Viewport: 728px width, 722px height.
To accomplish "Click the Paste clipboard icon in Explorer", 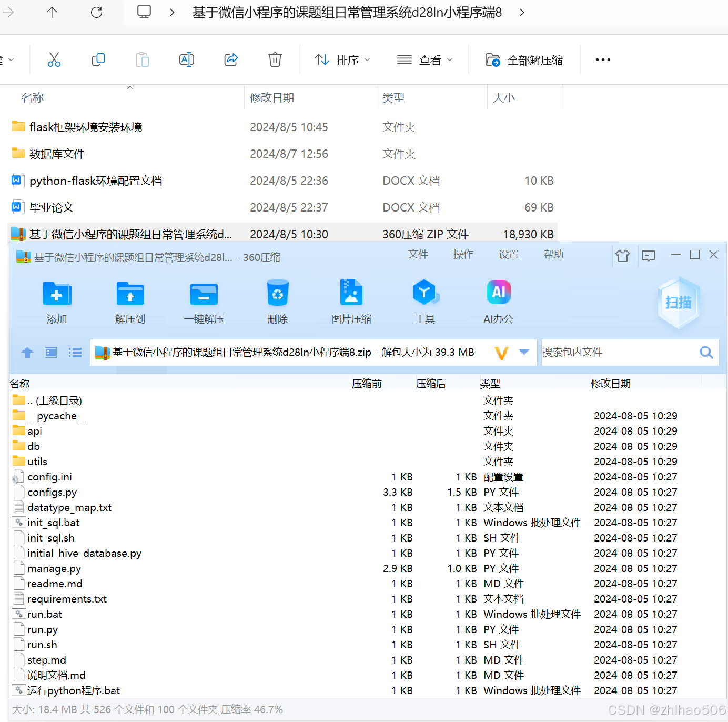I will tap(143, 59).
